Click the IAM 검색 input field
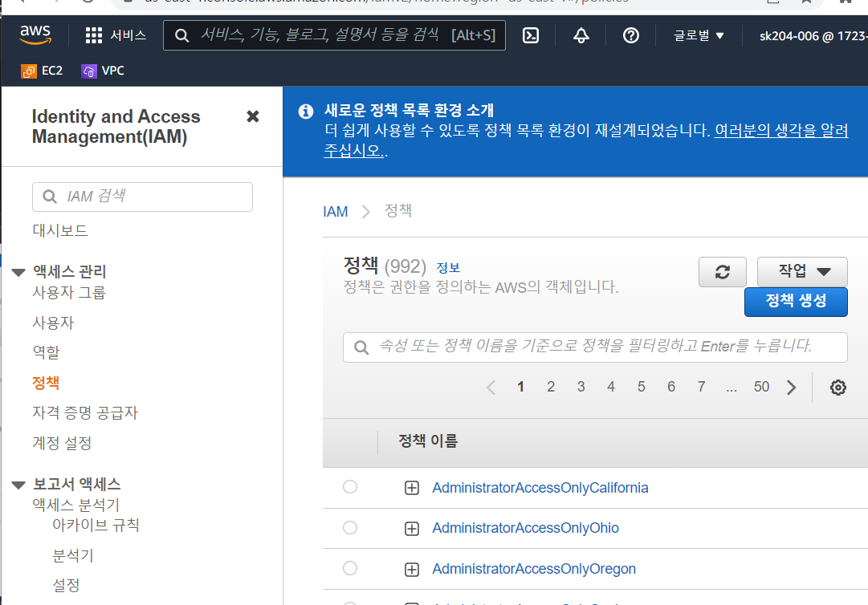The width and height of the screenshot is (868, 605). click(142, 197)
